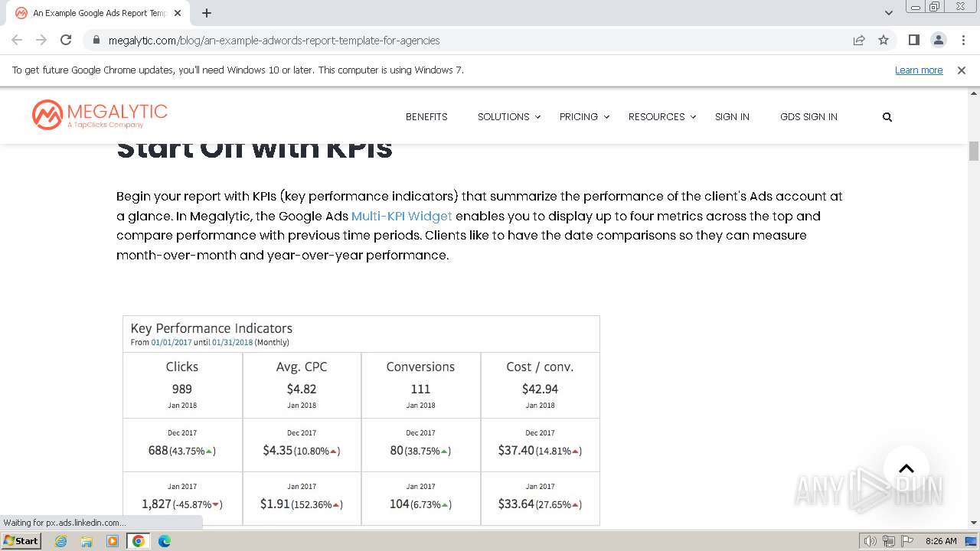The width and height of the screenshot is (980, 551).
Task: Click the browser back arrow
Action: tap(17, 40)
